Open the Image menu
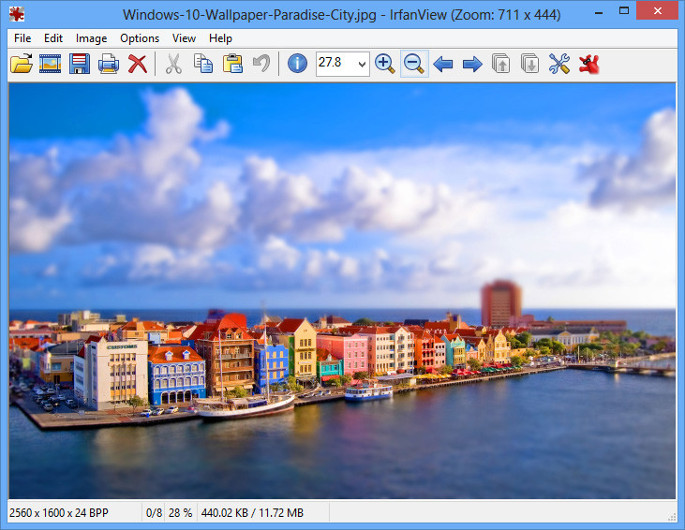The image size is (685, 530). click(91, 38)
